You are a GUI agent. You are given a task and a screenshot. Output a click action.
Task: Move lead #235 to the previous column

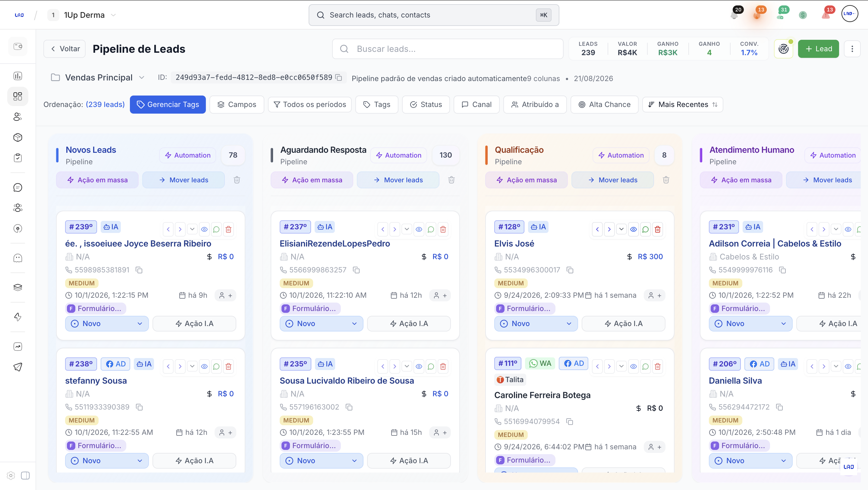(383, 367)
